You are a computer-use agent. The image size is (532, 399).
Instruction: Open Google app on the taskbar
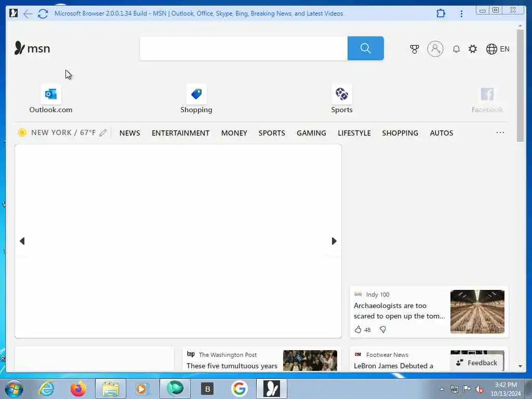click(x=239, y=389)
